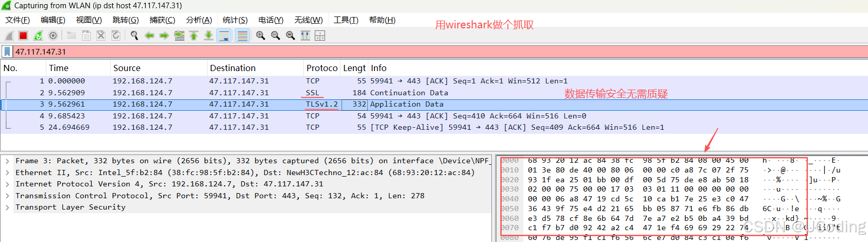Screen dimensions: 868x242
Task: Open the 编辑(E) menu
Action: tap(53, 20)
